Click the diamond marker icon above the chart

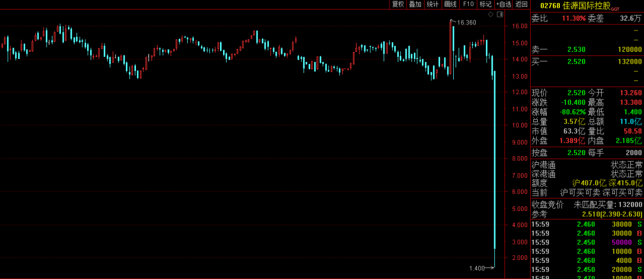pyautogui.click(x=490, y=14)
